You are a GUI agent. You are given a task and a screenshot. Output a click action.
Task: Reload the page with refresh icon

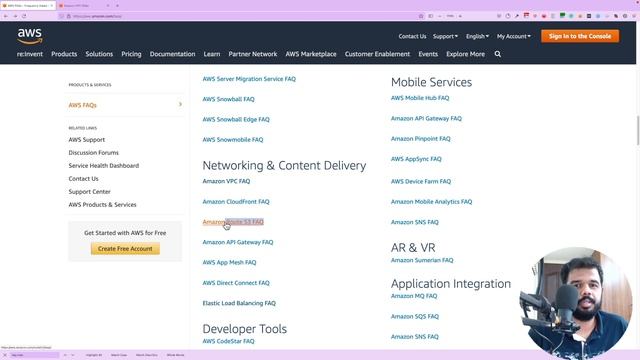coord(24,16)
